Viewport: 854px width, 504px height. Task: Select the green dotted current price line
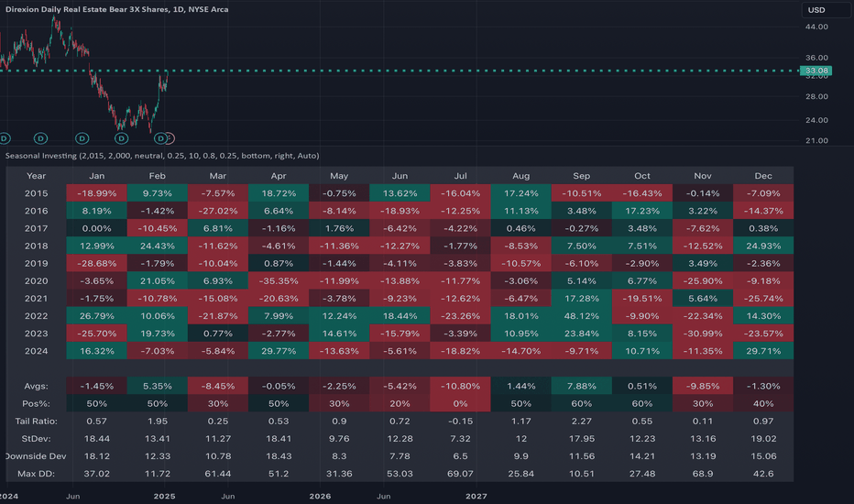pyautogui.click(x=400, y=71)
